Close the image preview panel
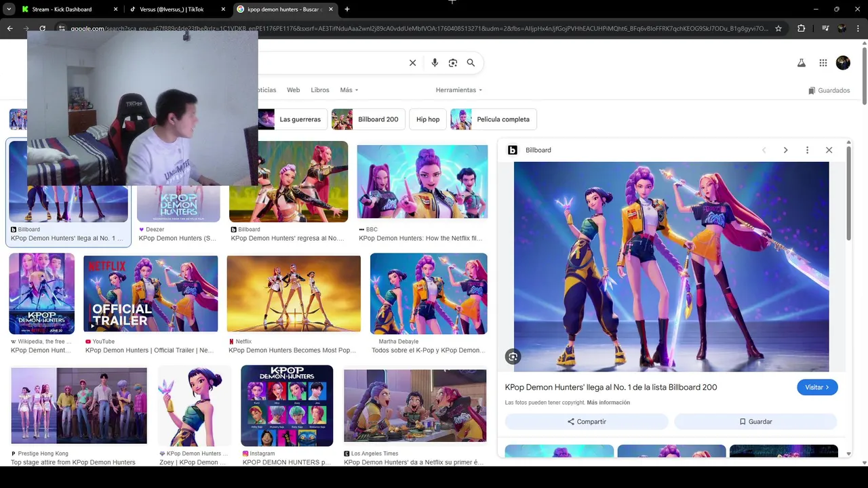 click(x=829, y=150)
